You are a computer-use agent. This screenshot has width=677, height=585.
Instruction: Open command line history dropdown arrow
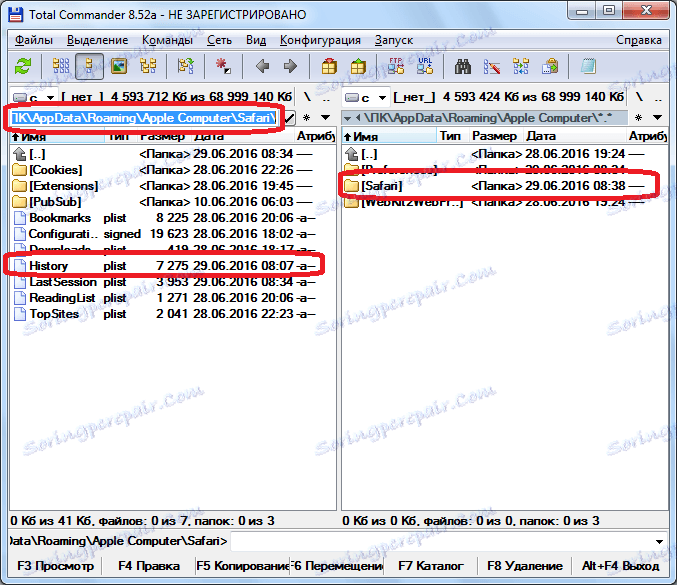tap(659, 541)
